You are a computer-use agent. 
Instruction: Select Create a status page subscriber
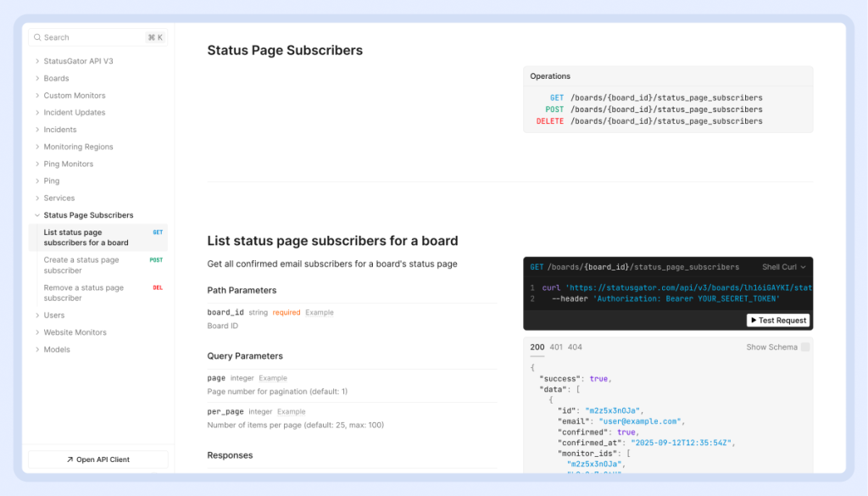81,265
